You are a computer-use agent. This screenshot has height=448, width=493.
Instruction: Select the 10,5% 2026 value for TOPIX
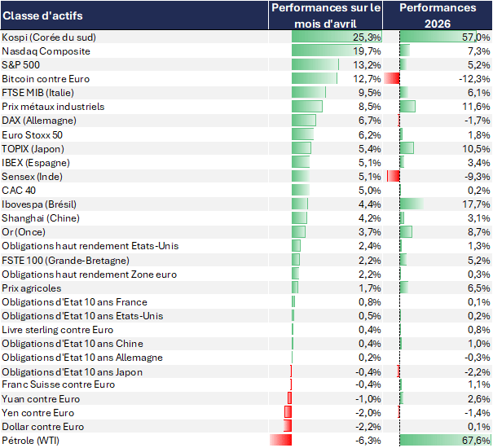click(476, 149)
